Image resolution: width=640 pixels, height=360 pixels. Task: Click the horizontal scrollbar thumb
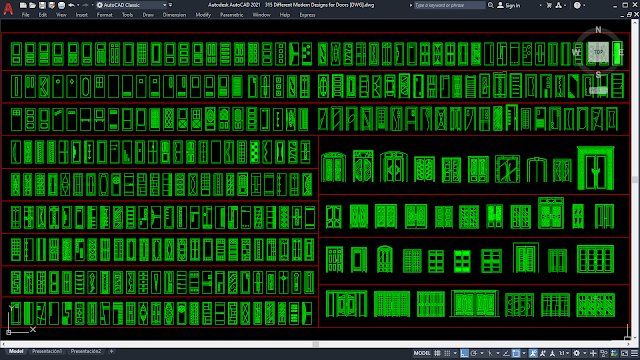(316, 344)
